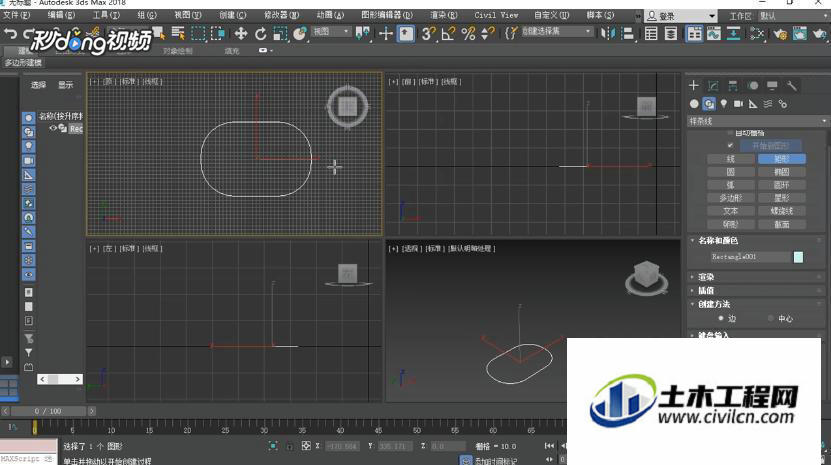Toggle the Percent Snap icon

468,34
